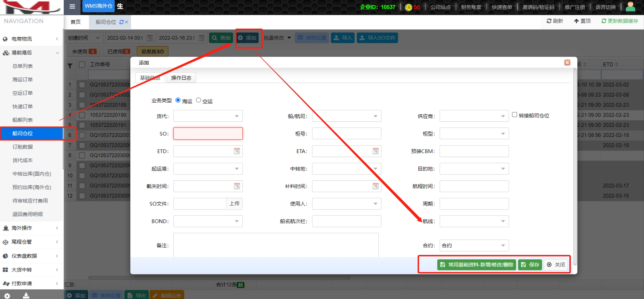Reload the 船司仓位 tab via its refresh icon
The width and height of the screenshot is (644, 299).
[x=121, y=22]
